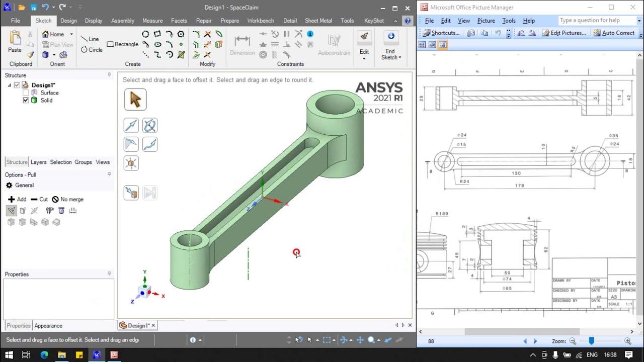Select the Circle sketch tool
The width and height of the screenshot is (644, 362).
[x=92, y=50]
